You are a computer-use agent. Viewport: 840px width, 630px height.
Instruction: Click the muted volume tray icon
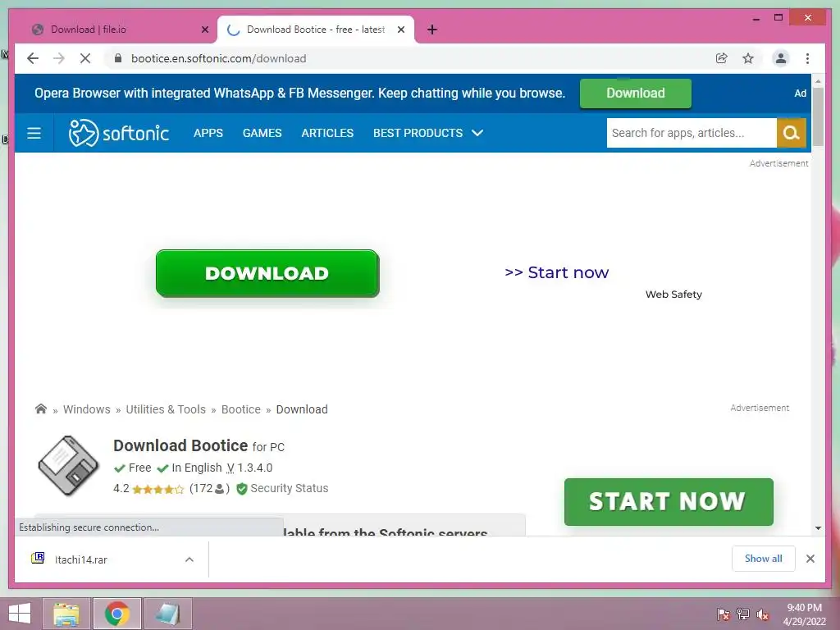(762, 614)
